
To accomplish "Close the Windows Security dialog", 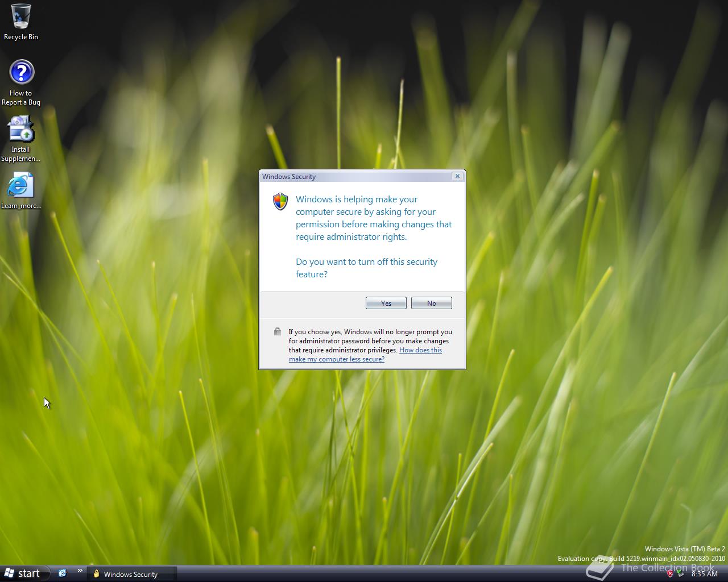I will [x=457, y=176].
